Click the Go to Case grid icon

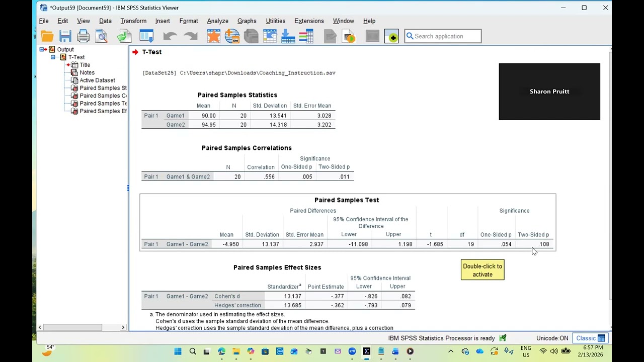coord(270,36)
